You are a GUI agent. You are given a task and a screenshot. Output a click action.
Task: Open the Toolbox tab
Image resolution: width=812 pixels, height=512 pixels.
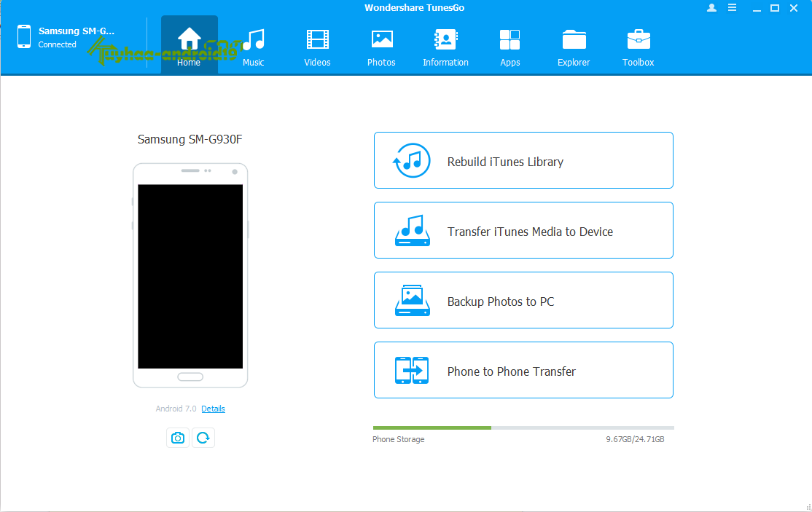[x=638, y=47]
